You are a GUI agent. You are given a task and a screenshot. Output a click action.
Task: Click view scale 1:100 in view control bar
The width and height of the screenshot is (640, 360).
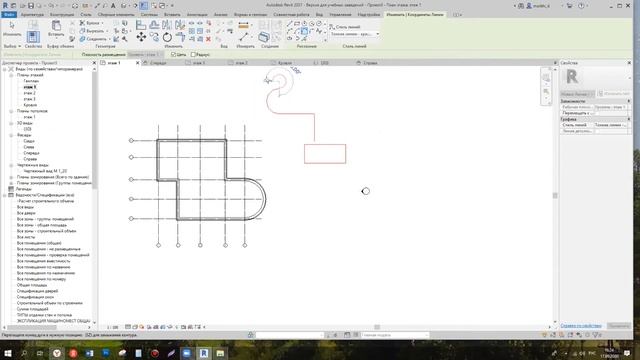(x=112, y=327)
